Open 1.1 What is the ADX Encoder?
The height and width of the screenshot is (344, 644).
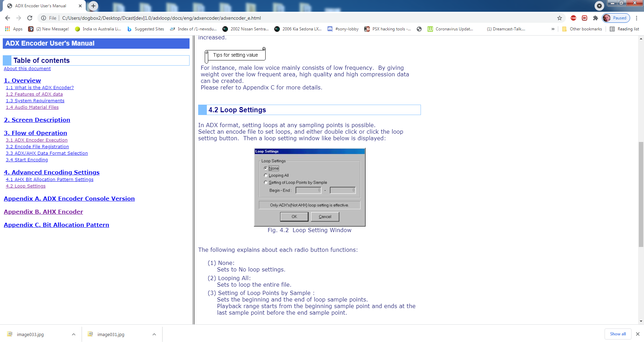40,88
